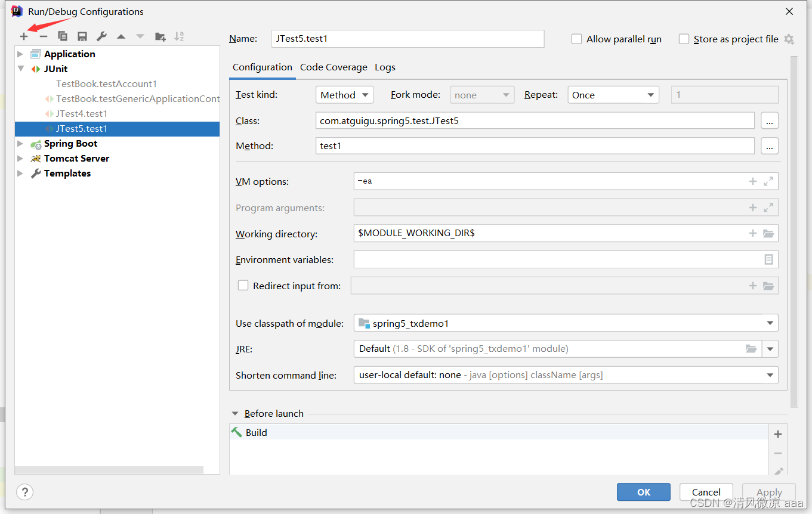
Task: Click the Class input field
Action: [x=535, y=120]
